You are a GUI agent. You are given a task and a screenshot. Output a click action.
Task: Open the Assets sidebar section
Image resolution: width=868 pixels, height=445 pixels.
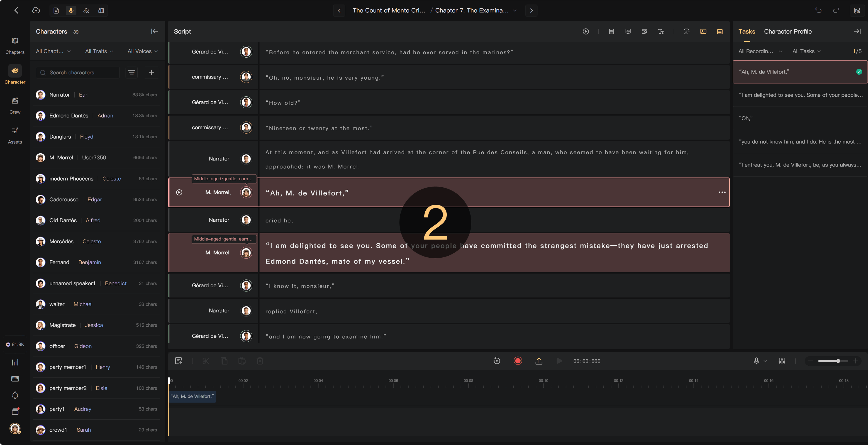pos(15,135)
